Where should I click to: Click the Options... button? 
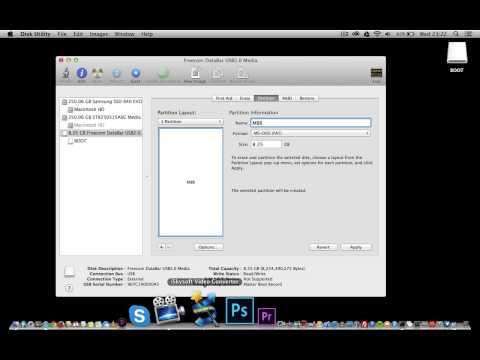[x=209, y=247]
